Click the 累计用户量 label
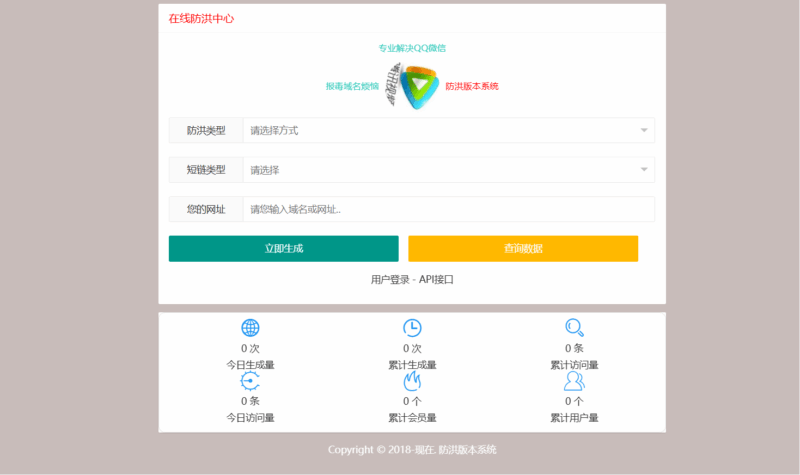 [x=574, y=418]
